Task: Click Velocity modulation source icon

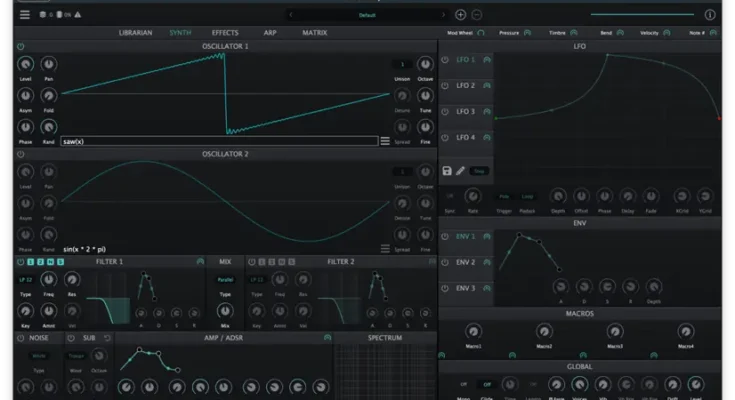Action: 667,33
